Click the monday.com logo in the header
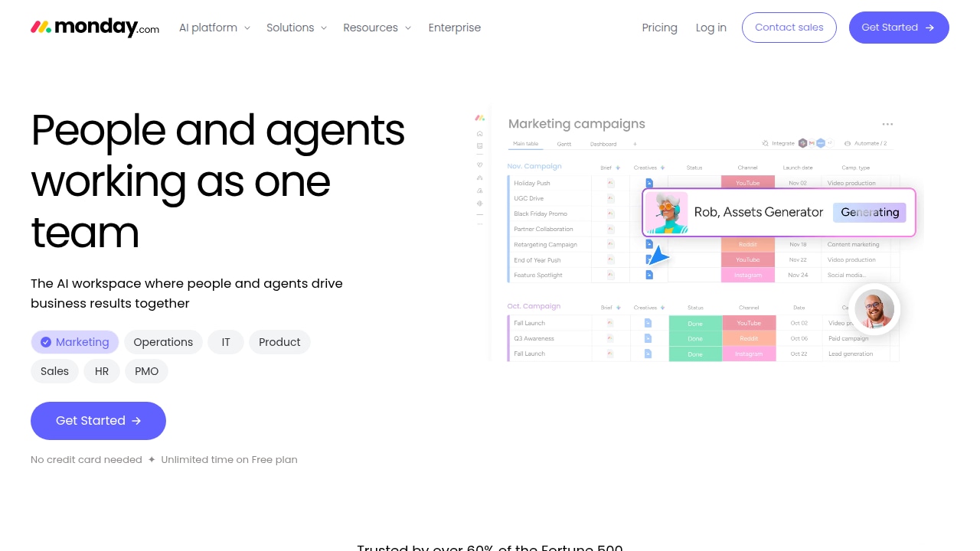 pyautogui.click(x=95, y=28)
